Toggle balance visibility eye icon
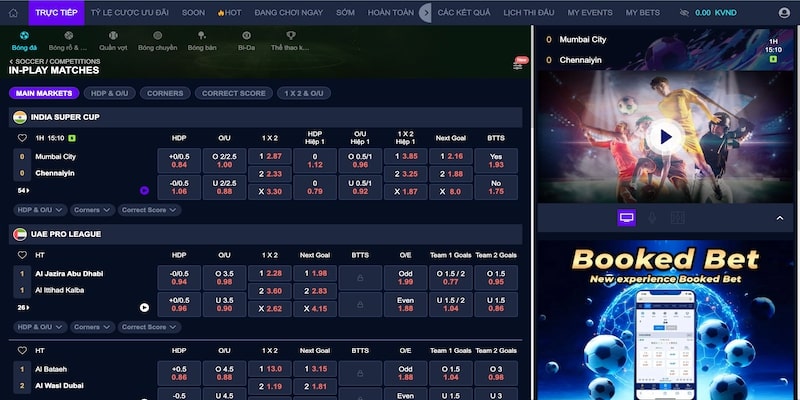Image resolution: width=800 pixels, height=400 pixels. pos(683,13)
